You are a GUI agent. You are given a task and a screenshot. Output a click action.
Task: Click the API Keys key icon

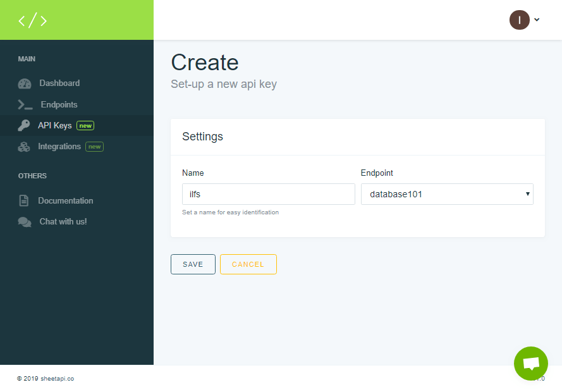click(x=24, y=125)
